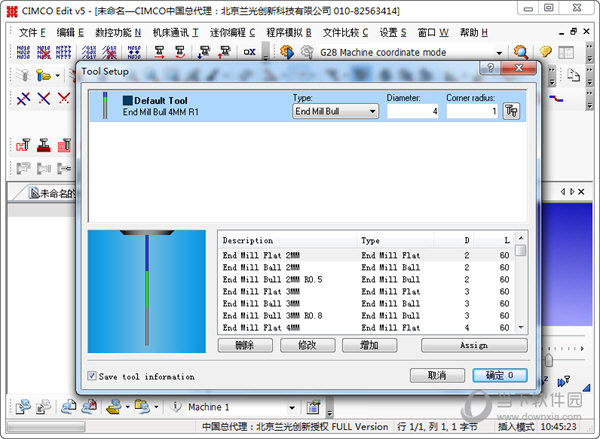The image size is (600, 439).
Task: Click the tool list scrollbar up arrow
Action: pyautogui.click(x=520, y=238)
